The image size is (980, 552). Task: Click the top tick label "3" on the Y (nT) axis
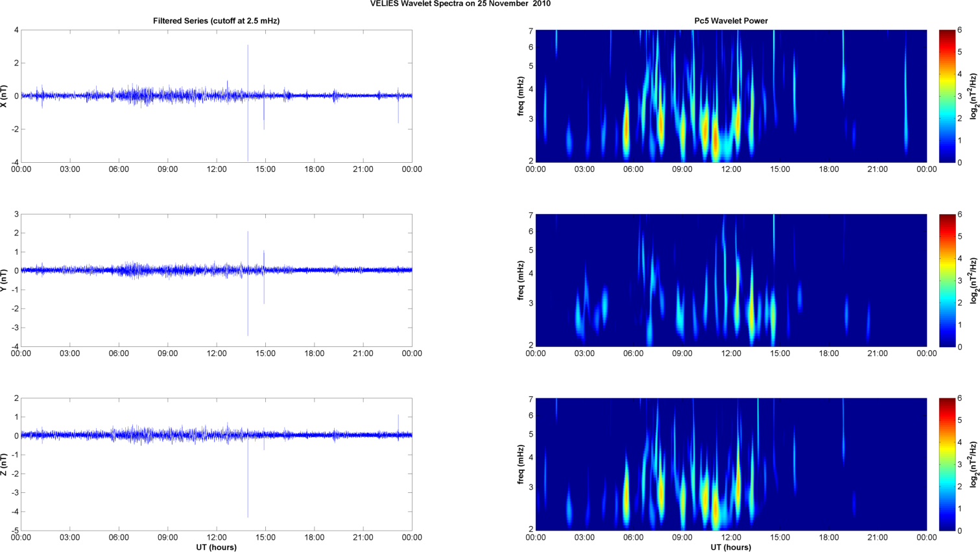coord(17,214)
